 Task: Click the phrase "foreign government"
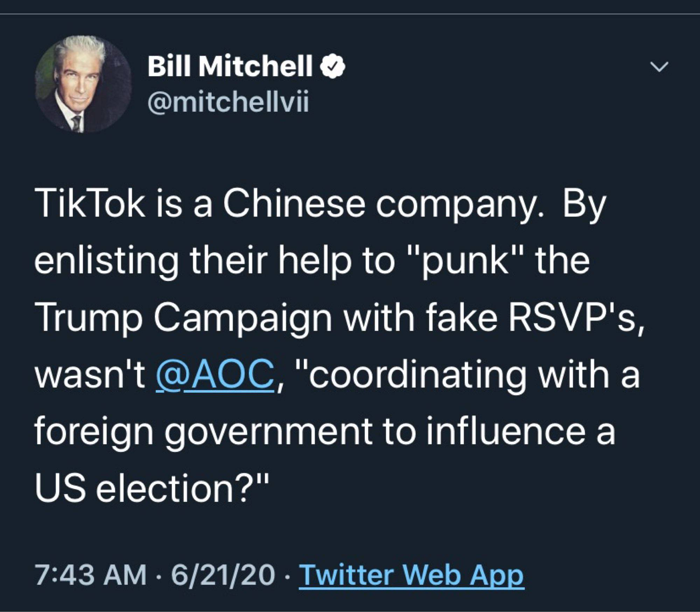(203, 432)
